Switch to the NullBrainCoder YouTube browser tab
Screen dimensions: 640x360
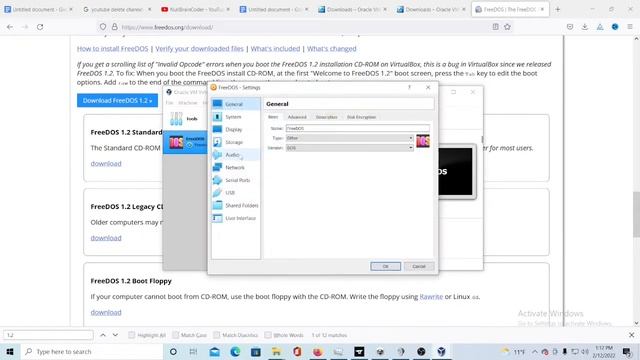coord(195,9)
